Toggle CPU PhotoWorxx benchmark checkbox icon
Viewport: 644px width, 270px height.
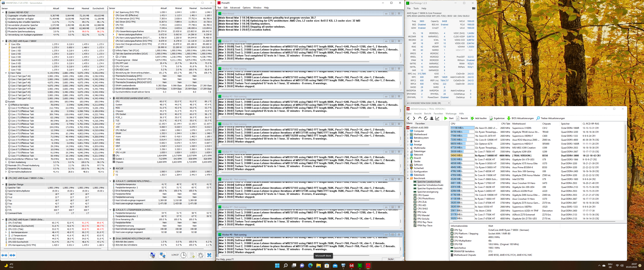tap(415, 199)
